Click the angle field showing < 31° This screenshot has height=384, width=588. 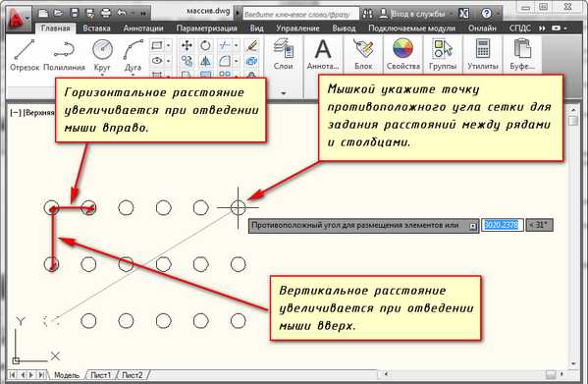539,225
